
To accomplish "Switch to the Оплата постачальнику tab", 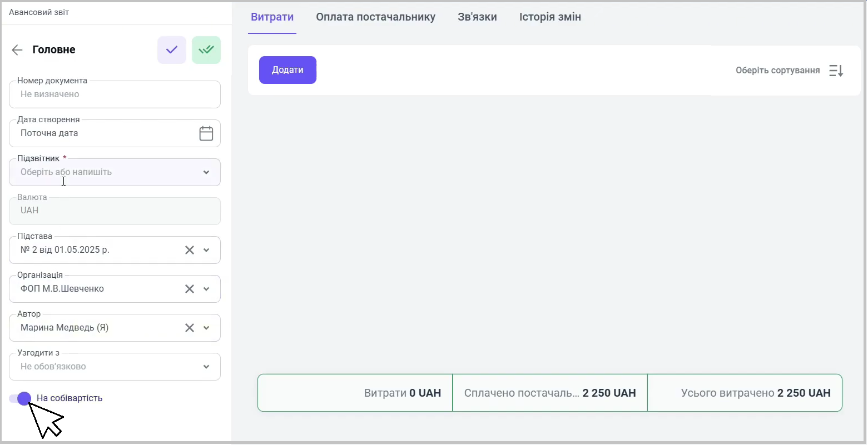I will click(375, 17).
